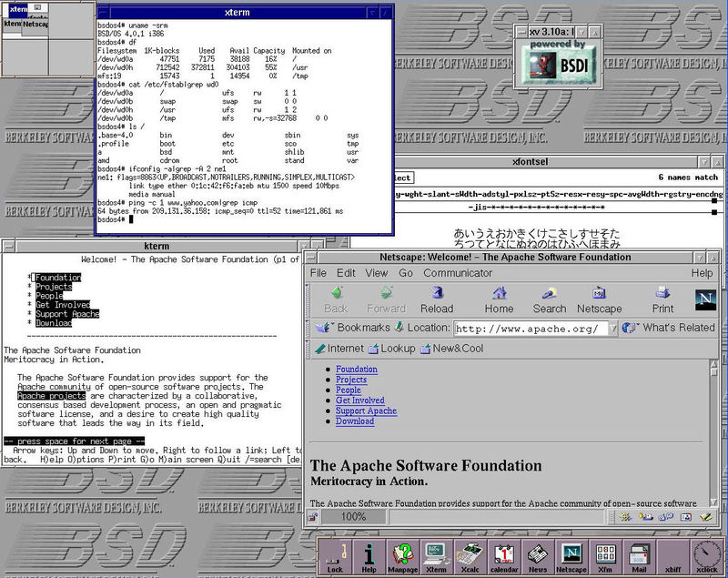728x578 pixels.
Task: Open Newsgroups from Netscape component bar
Action: 666,517
